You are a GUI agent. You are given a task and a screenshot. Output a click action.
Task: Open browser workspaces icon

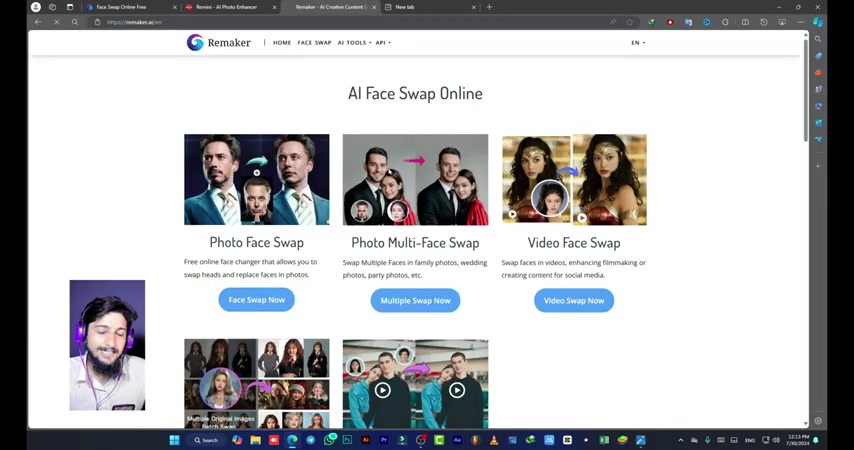[52, 7]
